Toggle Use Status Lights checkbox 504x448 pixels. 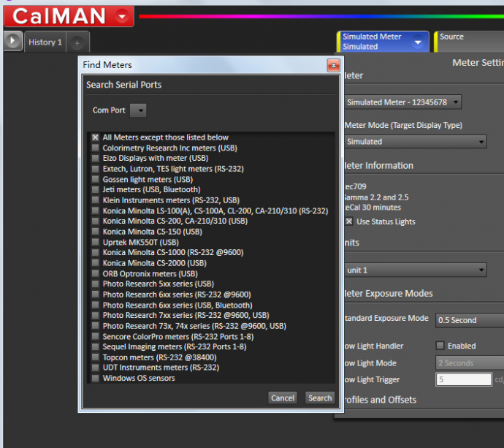(349, 221)
